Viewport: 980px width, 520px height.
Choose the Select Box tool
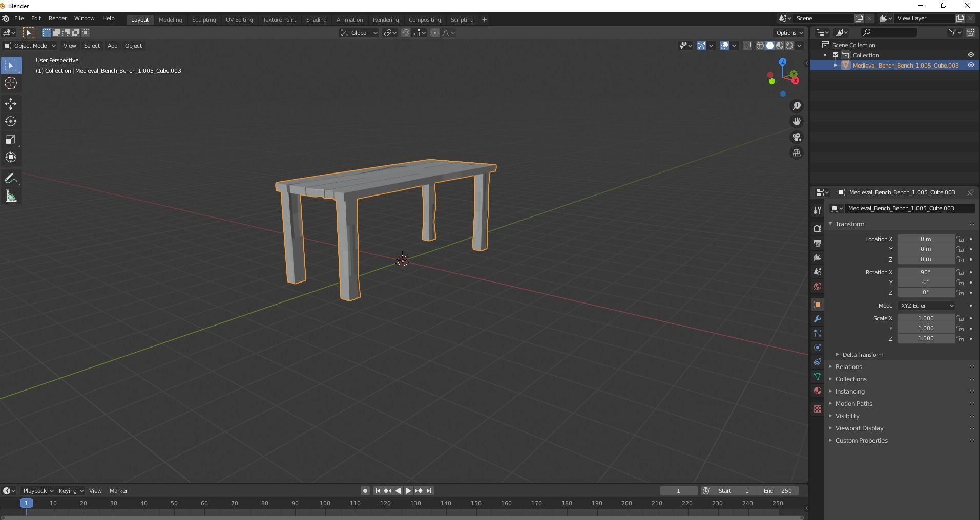pyautogui.click(x=11, y=65)
